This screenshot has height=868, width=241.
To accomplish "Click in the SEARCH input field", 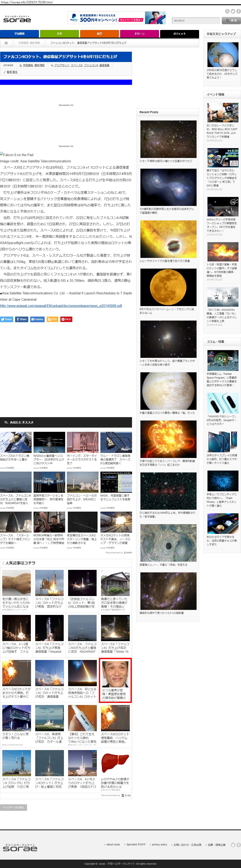I will (196, 21).
